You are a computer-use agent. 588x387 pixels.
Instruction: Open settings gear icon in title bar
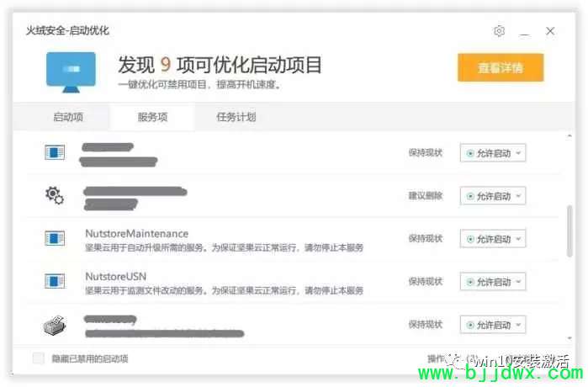point(499,31)
